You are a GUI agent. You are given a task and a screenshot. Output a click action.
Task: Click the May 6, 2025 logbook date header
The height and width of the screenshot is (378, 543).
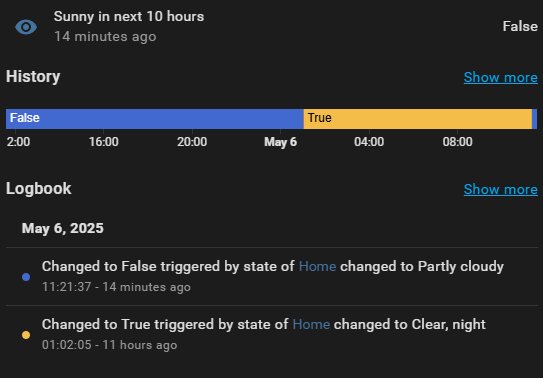pos(63,228)
